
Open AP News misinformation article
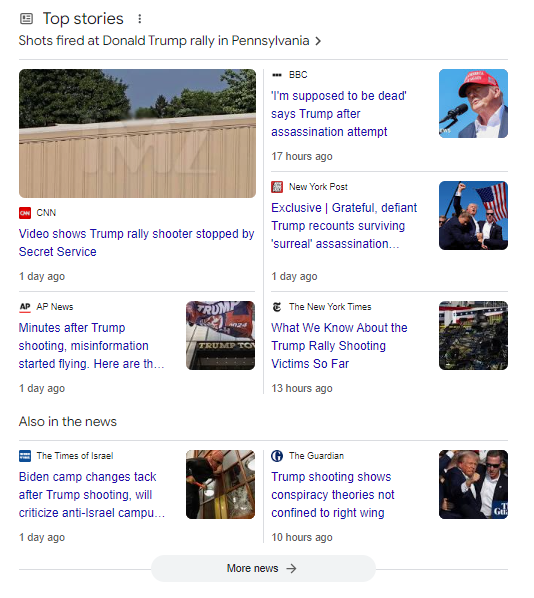92,346
